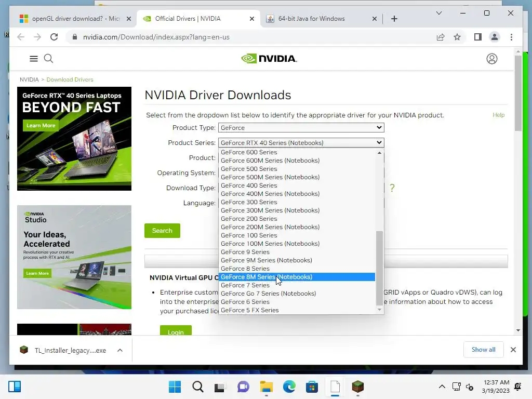Close the Official Drivers NVIDIA tab
Screen dimensions: 532x399
pyautogui.click(x=252, y=19)
